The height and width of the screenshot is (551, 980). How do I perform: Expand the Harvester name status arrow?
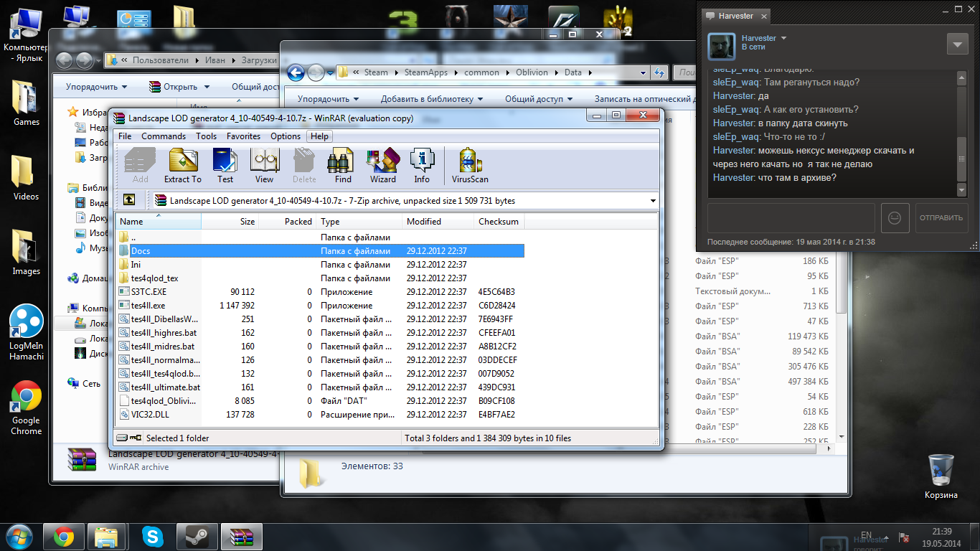tap(783, 38)
